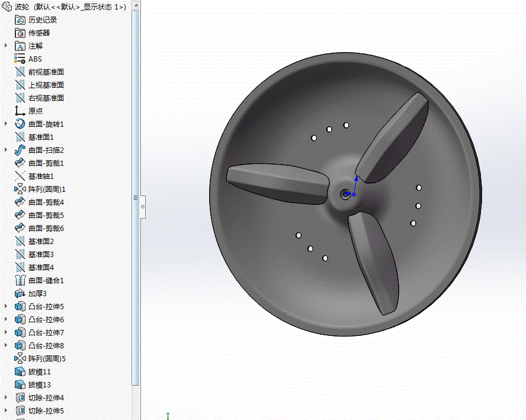Select the 凸台-拉伸8 extrude icon
This screenshot has height=420, width=526.
pos(20,345)
